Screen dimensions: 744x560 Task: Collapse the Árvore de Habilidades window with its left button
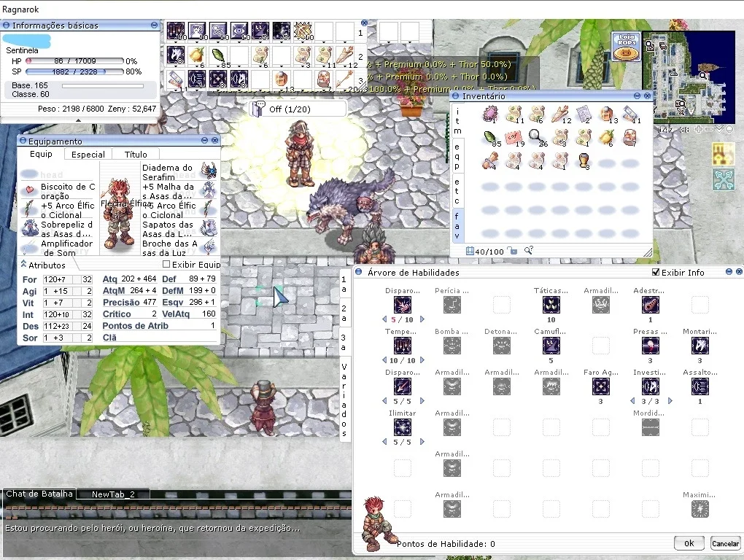click(x=359, y=272)
